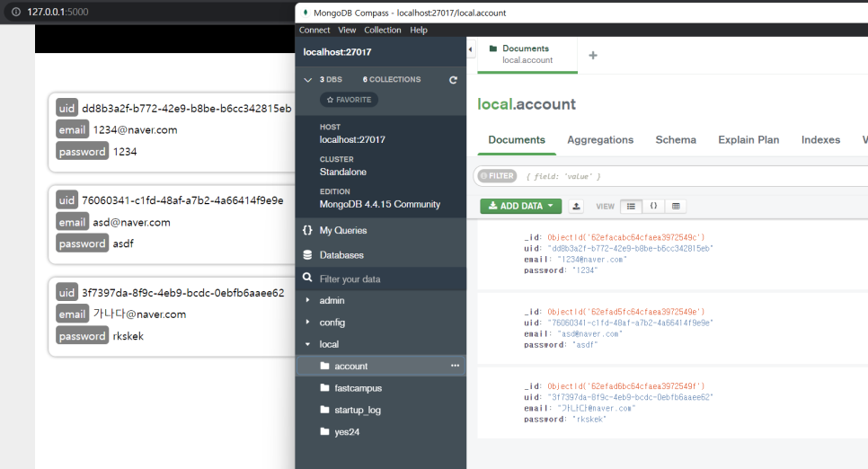Click the browser site info icon

click(16, 12)
